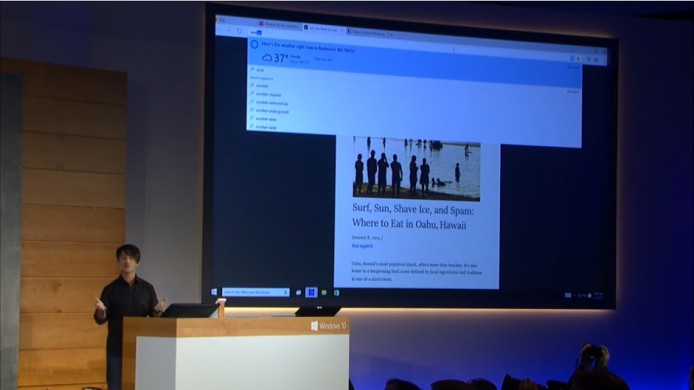Click the Cortana circle icon in dropdown
Viewport: 694px width, 390px height.
[254, 44]
